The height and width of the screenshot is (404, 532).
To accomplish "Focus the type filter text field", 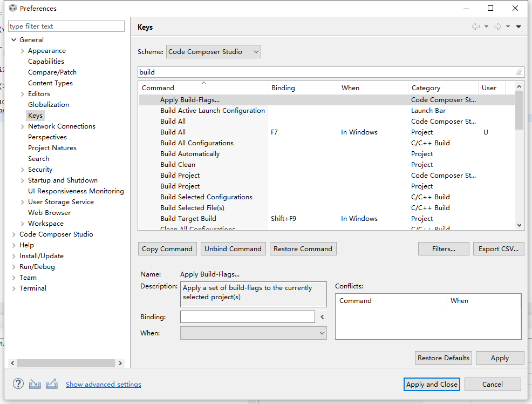I will point(66,26).
